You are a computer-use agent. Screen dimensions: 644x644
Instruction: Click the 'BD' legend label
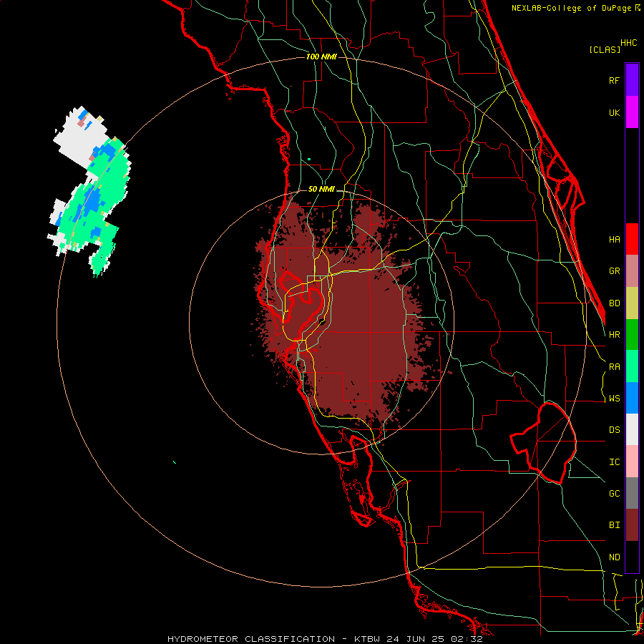(614, 303)
